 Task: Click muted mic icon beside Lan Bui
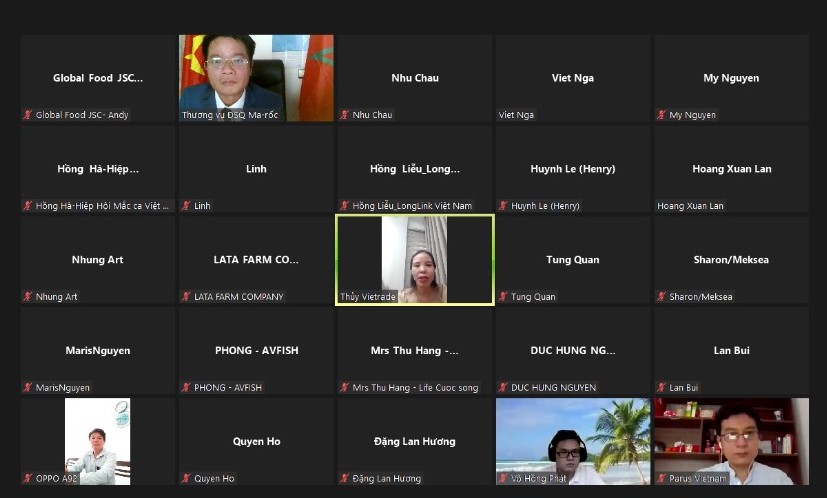tap(662, 387)
